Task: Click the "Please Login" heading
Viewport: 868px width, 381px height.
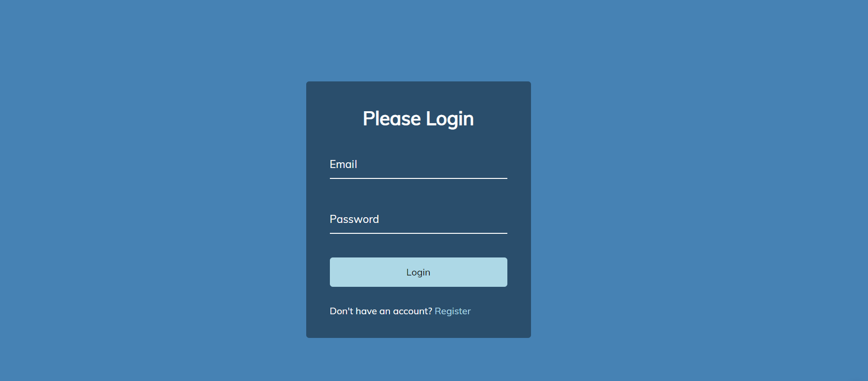Action: (418, 119)
